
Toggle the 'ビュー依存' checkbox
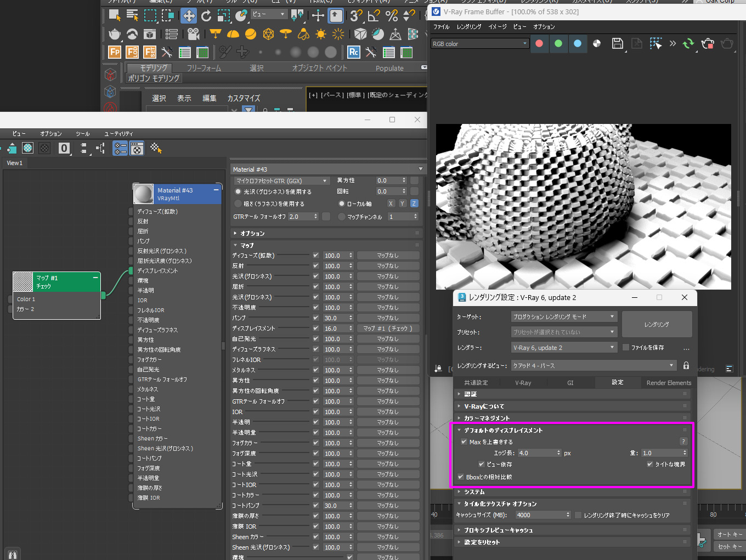pos(482,464)
